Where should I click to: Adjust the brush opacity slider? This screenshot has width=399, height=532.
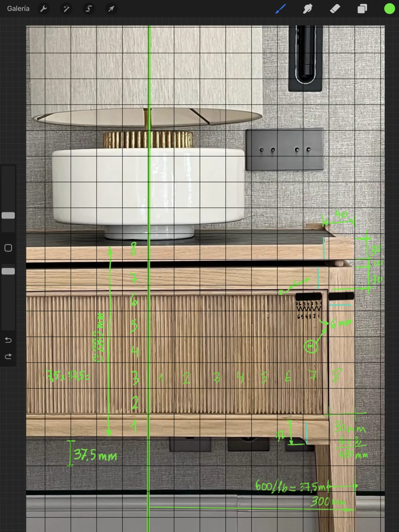8,271
